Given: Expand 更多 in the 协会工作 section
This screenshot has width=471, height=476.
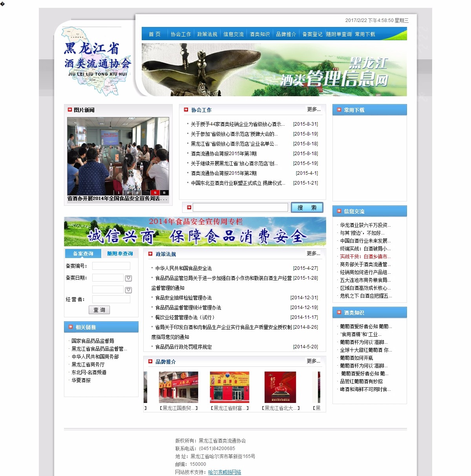Looking at the screenshot, I should point(314,110).
